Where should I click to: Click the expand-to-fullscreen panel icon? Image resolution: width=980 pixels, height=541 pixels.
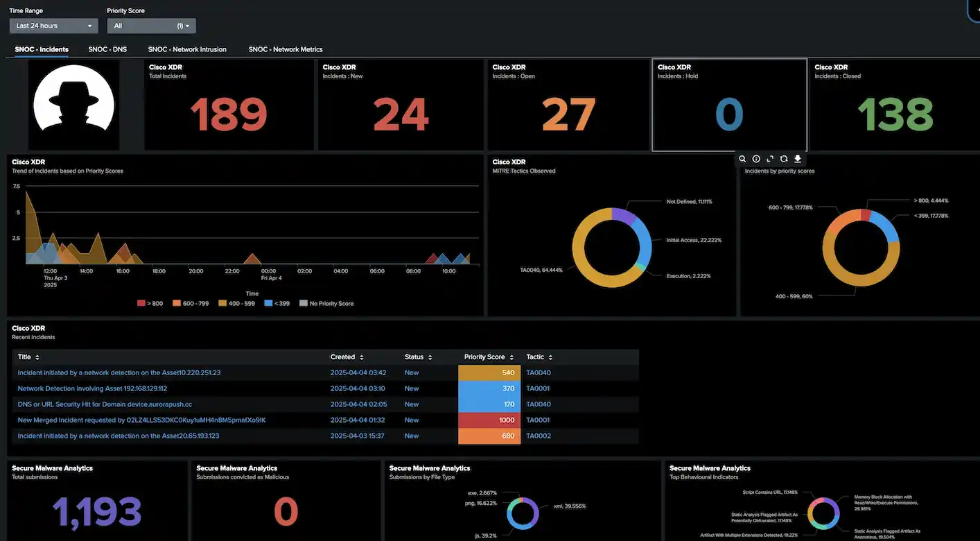click(769, 159)
